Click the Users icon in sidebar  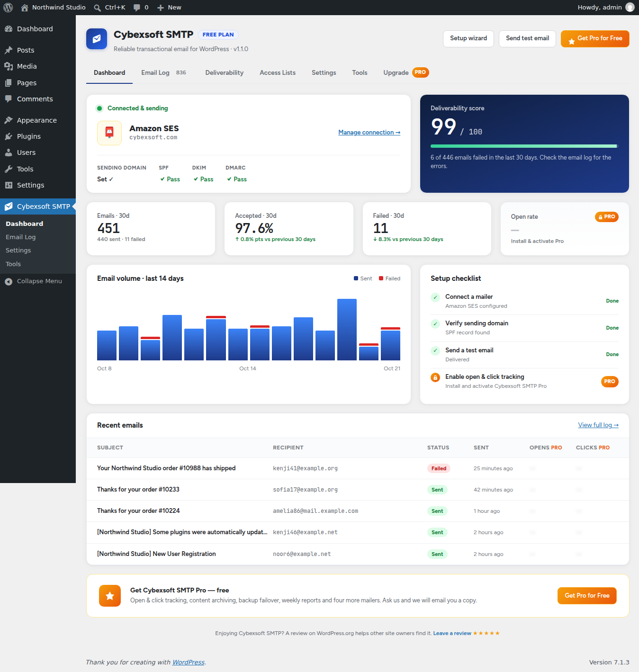pyautogui.click(x=9, y=152)
